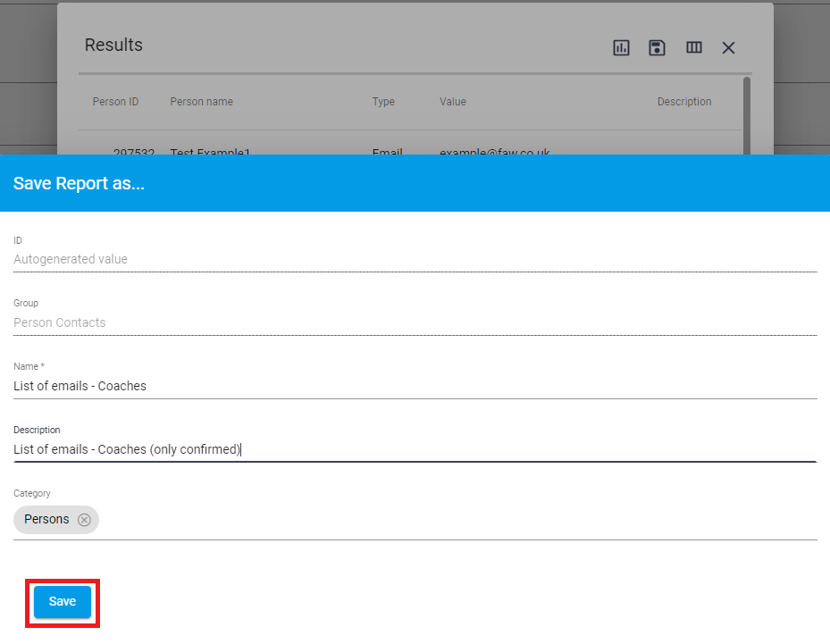Remove the Persons category chip
830x644 pixels.
click(x=84, y=520)
